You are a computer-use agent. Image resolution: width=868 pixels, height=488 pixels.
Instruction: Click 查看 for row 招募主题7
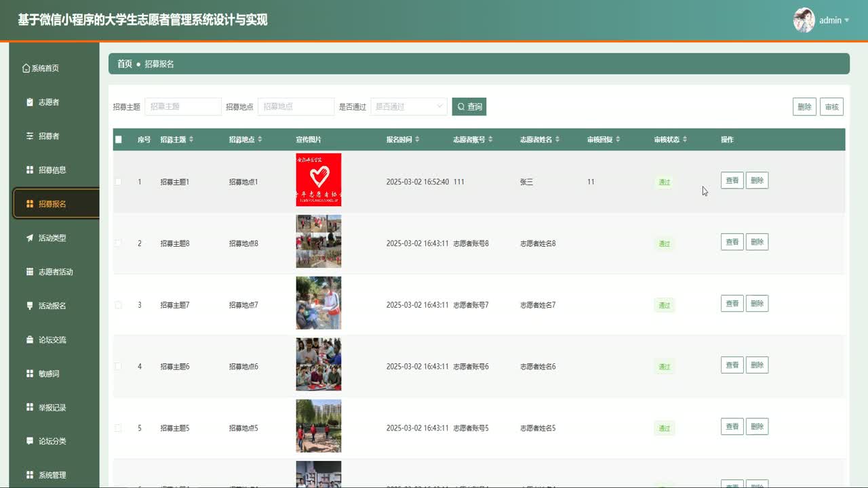[732, 304]
